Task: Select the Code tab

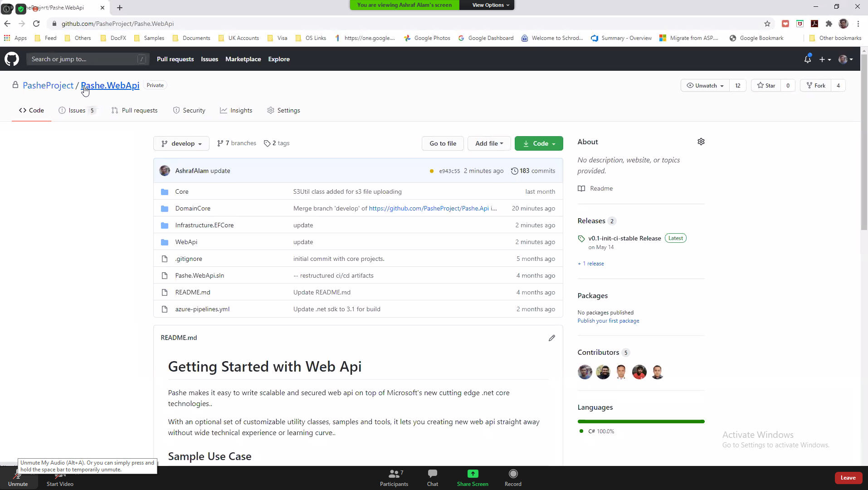Action: 31,110
